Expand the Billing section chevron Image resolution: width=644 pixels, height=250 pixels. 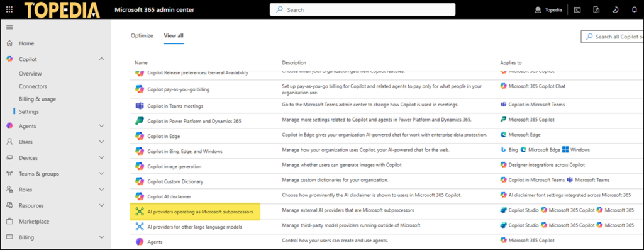[x=101, y=237]
